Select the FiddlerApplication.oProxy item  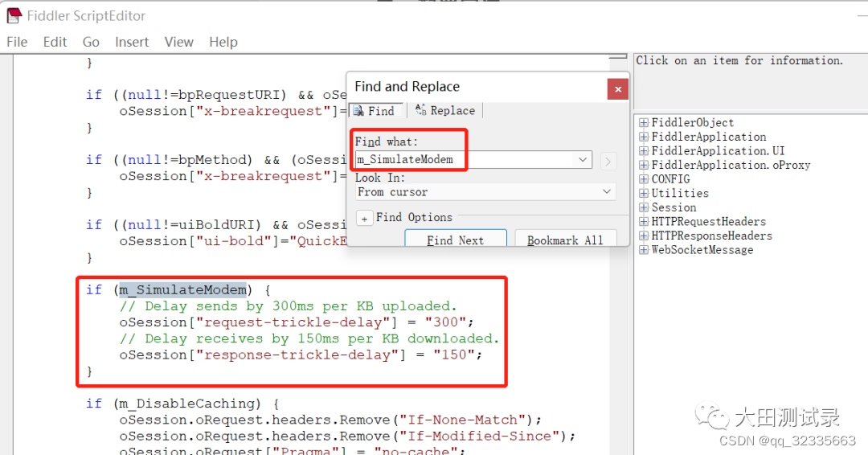point(731,165)
